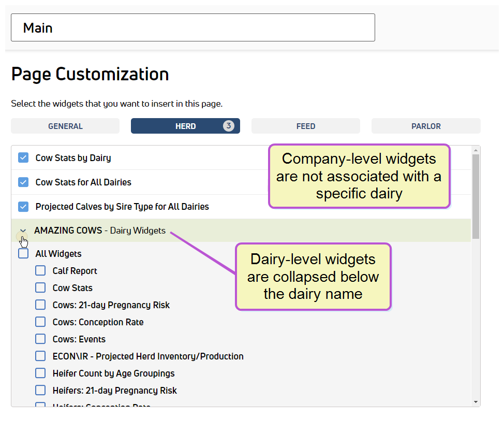
Task: Enable the Cows: Events widget
Action: [x=40, y=339]
